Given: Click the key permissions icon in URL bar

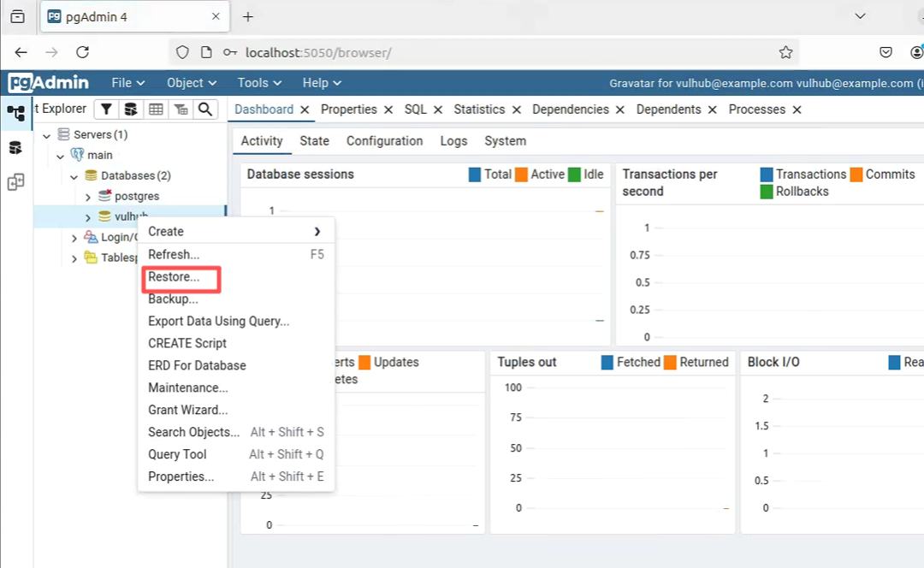Looking at the screenshot, I should [230, 52].
